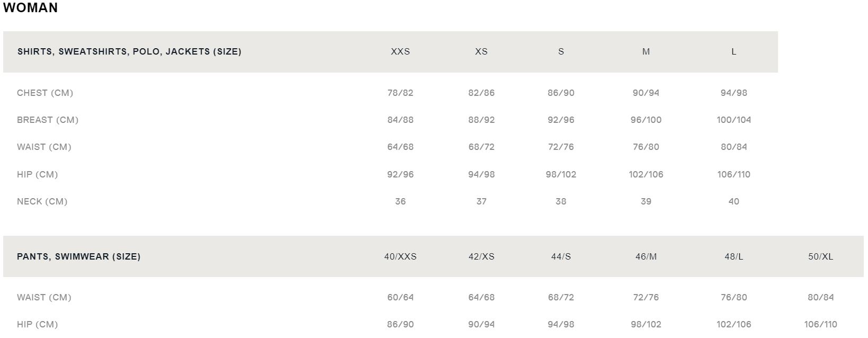Click the Pants, Swimwear (Size) header

click(x=79, y=256)
